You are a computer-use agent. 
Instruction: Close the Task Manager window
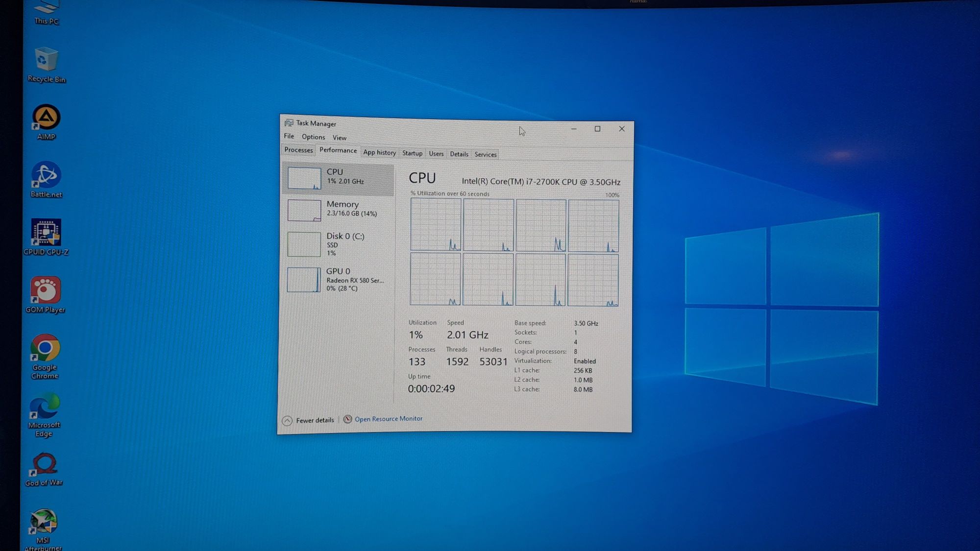(x=622, y=129)
